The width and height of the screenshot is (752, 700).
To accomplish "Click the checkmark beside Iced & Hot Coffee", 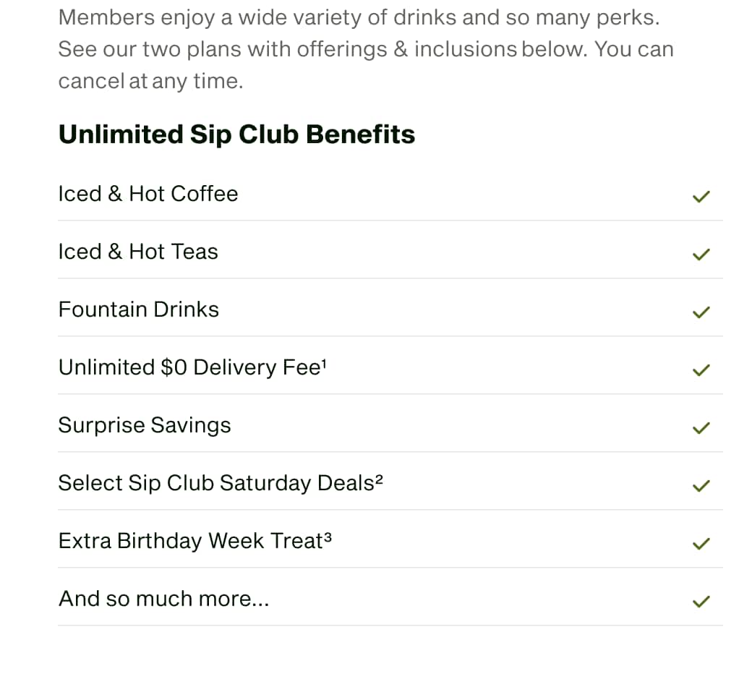I will (x=701, y=197).
